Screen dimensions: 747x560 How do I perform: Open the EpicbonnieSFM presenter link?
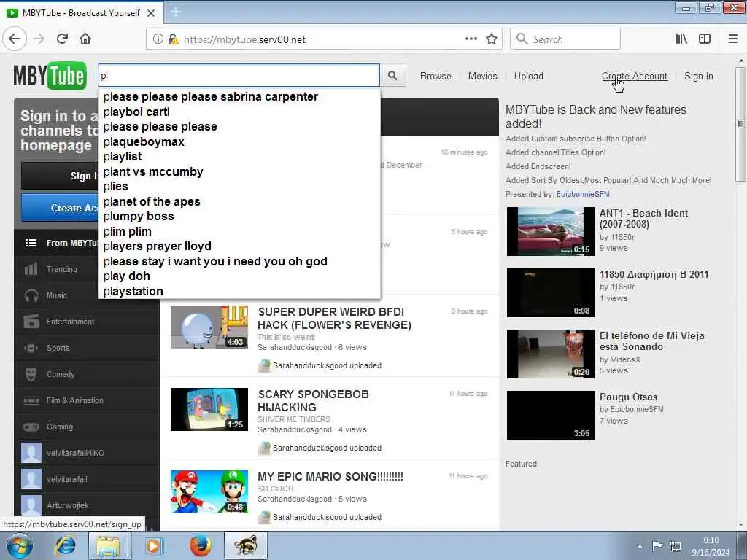click(583, 194)
